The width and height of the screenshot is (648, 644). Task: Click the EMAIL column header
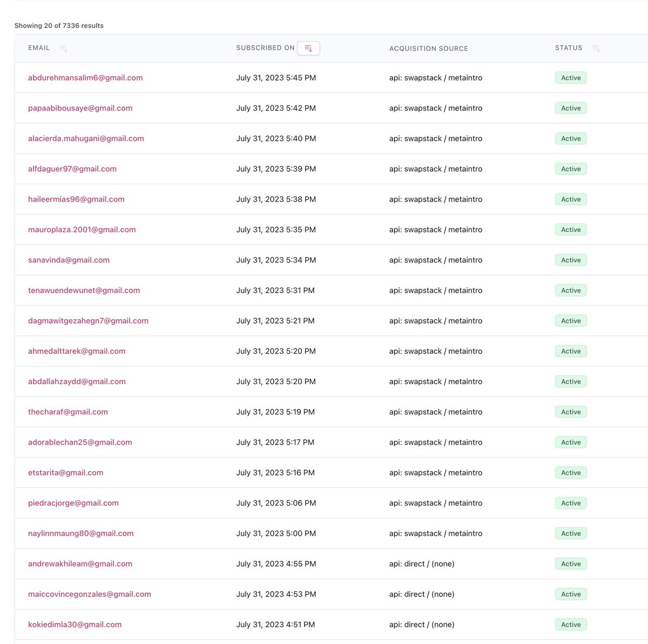pos(39,48)
